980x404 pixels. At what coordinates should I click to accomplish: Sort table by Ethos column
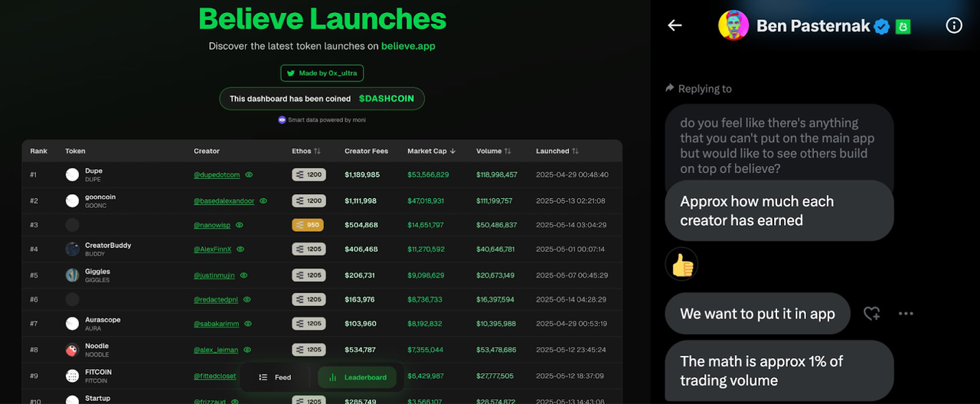(x=306, y=151)
